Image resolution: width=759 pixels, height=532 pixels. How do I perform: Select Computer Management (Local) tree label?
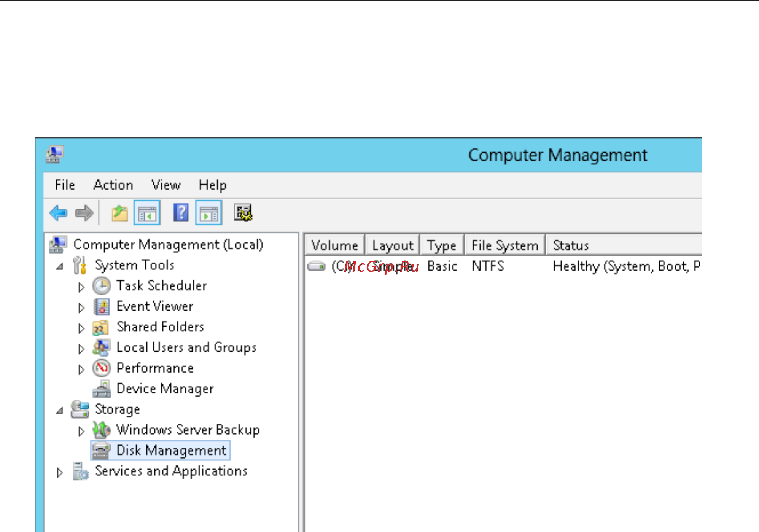pyautogui.click(x=168, y=244)
